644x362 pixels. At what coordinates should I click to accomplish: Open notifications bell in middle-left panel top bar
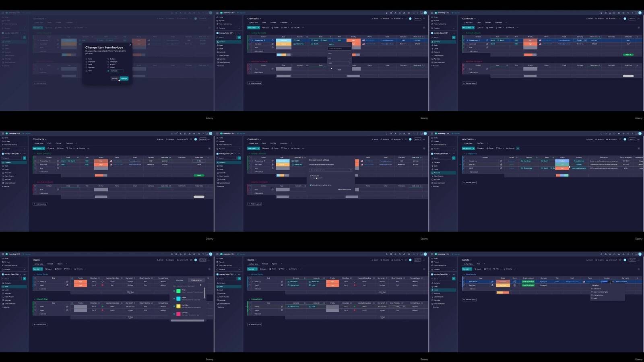172,134
